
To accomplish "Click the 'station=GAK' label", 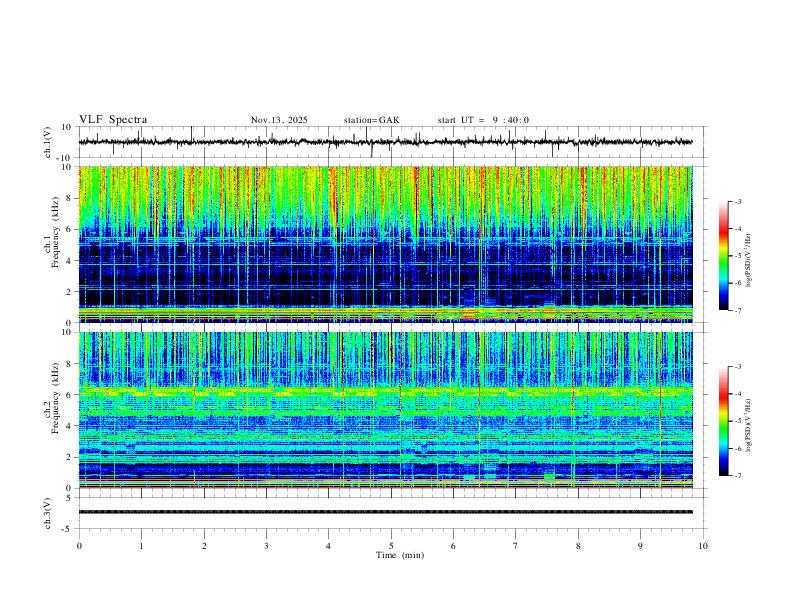I will (372, 120).
